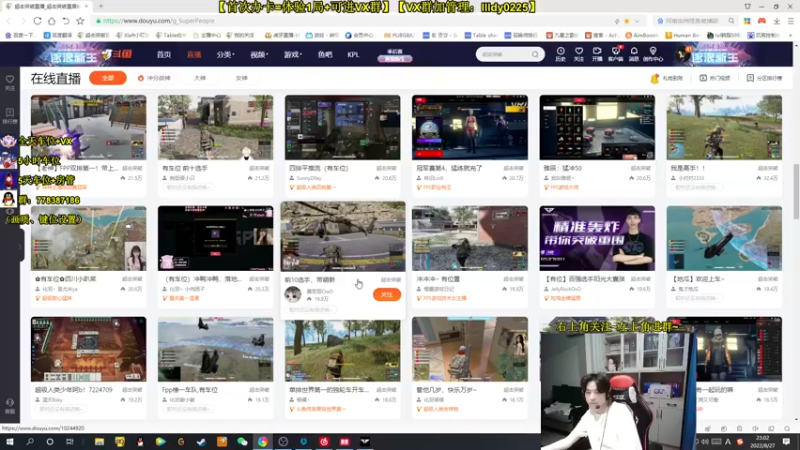Click the undo-close-tab arrow in browser toolbar
The height and width of the screenshot is (450, 800).
66,21
